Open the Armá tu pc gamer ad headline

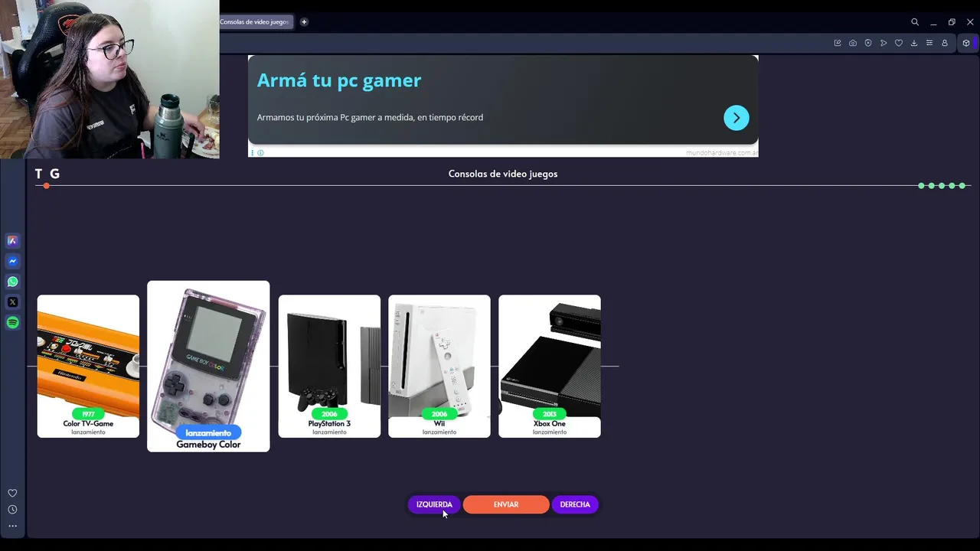click(x=339, y=80)
